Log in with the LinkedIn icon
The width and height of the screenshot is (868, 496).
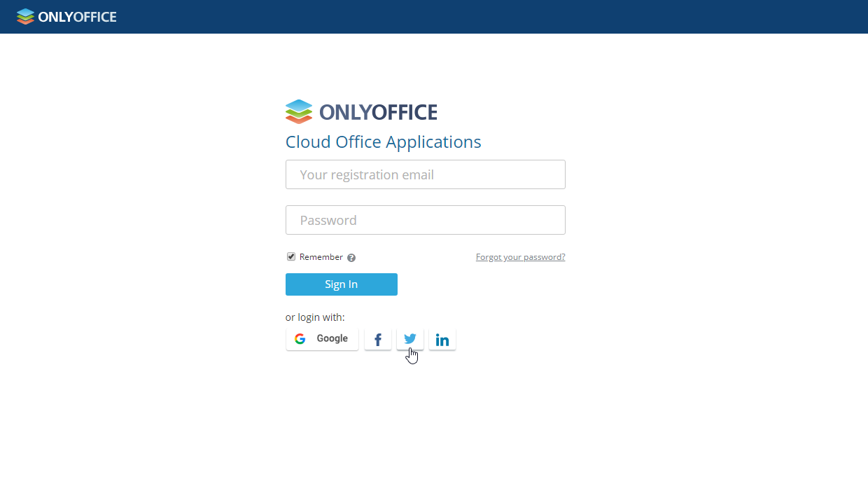coord(442,340)
